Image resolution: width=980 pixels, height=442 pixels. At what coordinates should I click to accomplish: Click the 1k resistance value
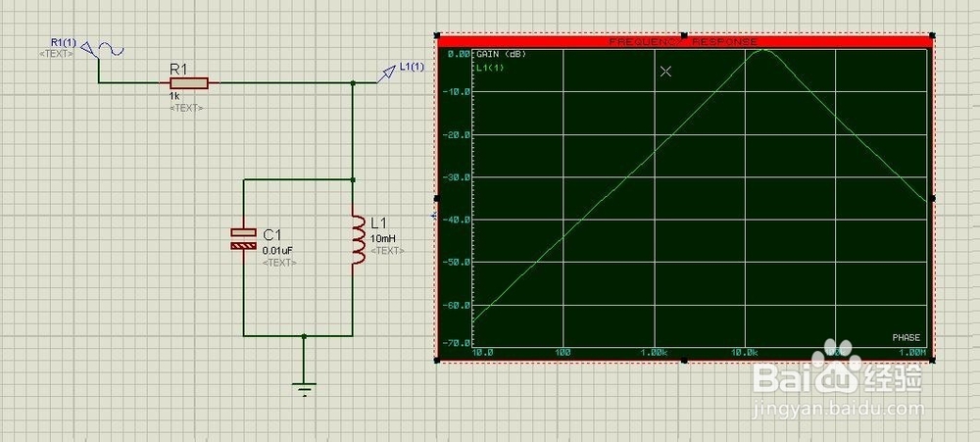(x=174, y=97)
